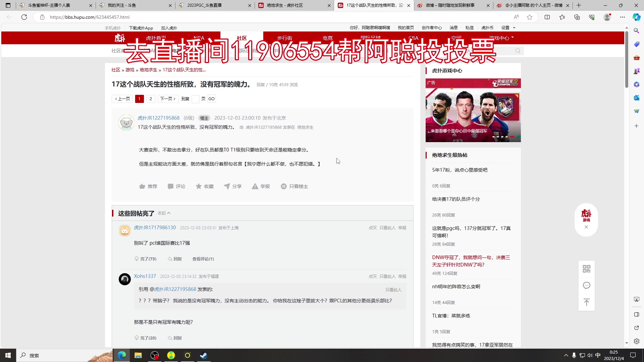Open Copilot sidebar icon
This screenshot has height=362, width=644.
pos(636,17)
